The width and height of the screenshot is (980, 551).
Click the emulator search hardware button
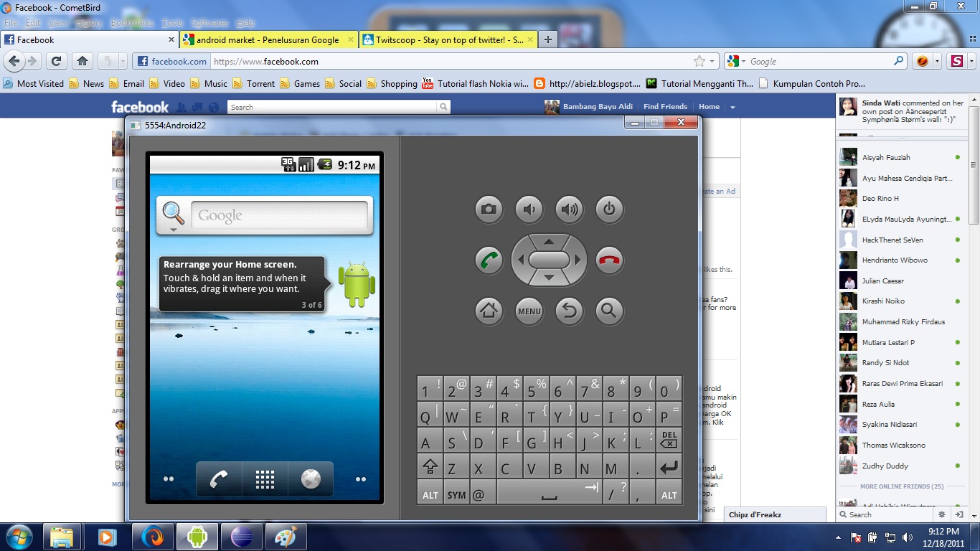coord(609,311)
